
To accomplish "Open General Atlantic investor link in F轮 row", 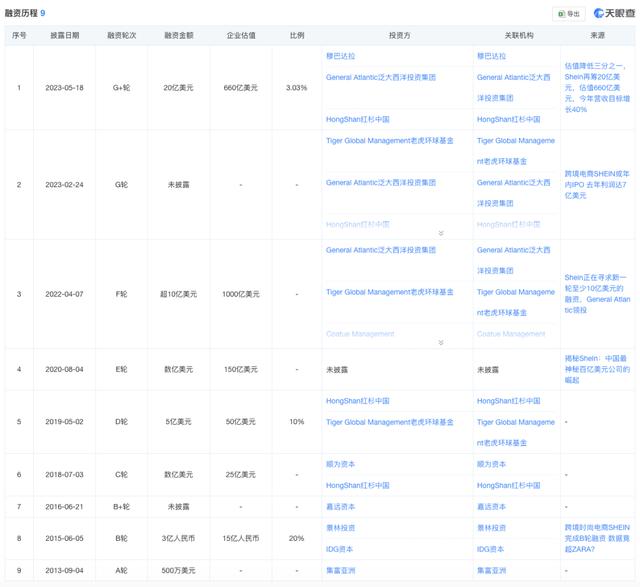I will click(381, 250).
